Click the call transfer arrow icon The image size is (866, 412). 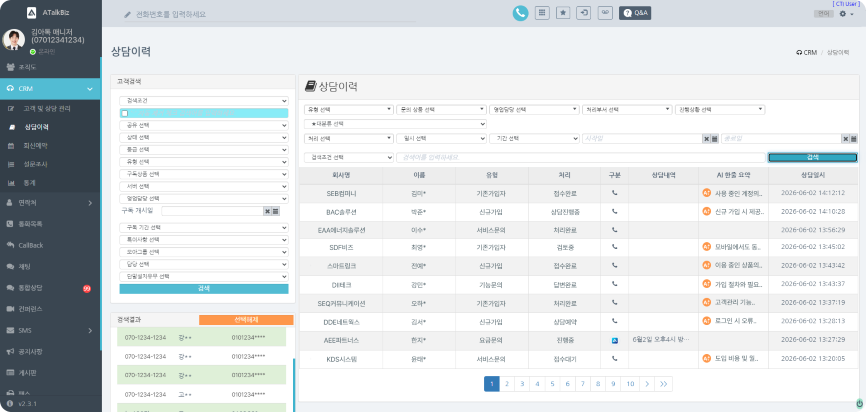pyautogui.click(x=584, y=13)
